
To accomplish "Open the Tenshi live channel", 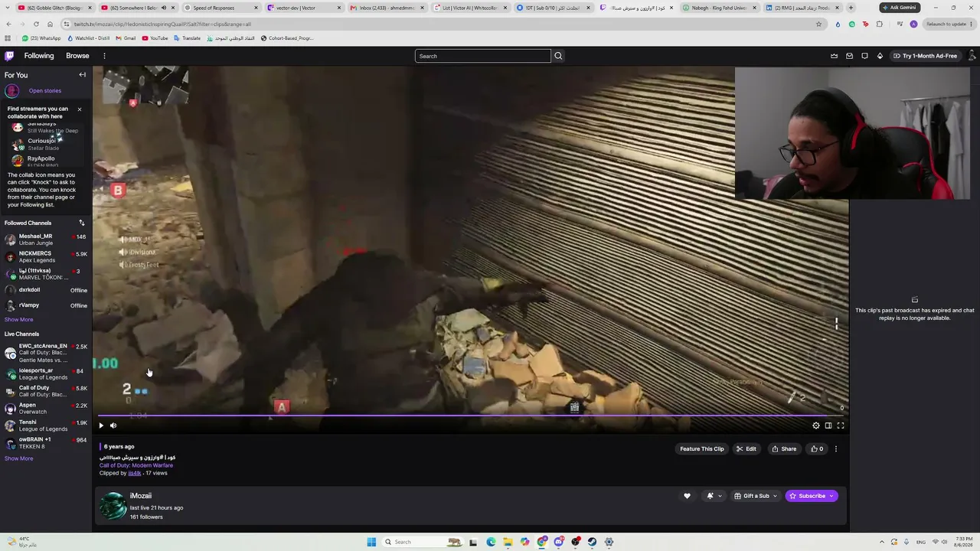I will (46, 425).
